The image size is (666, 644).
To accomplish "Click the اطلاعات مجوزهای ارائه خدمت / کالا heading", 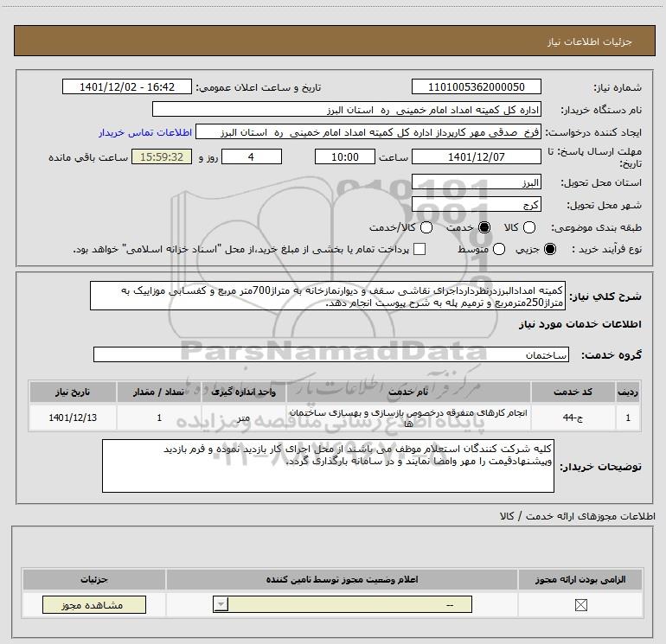I will tap(577, 516).
